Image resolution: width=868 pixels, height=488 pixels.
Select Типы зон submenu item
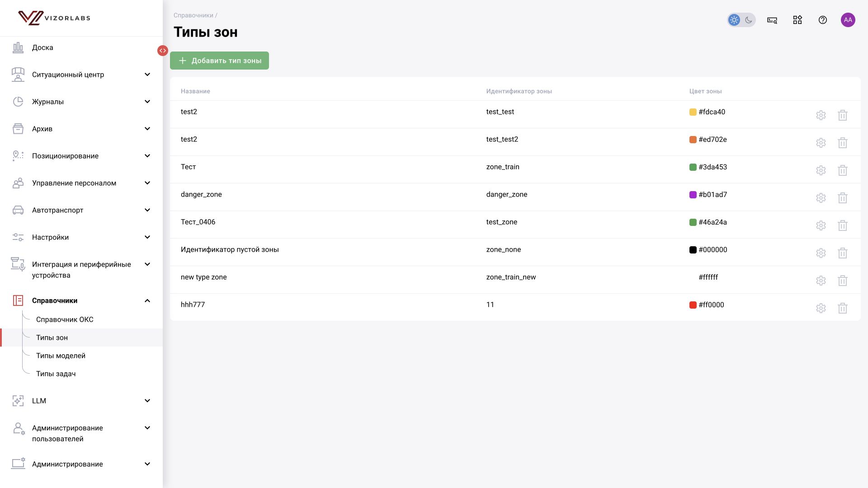(x=81, y=338)
